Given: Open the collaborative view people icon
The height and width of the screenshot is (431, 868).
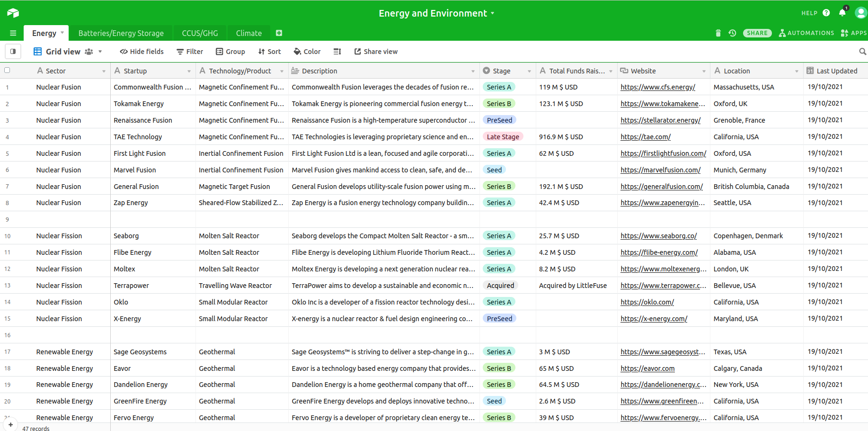Looking at the screenshot, I should [89, 52].
